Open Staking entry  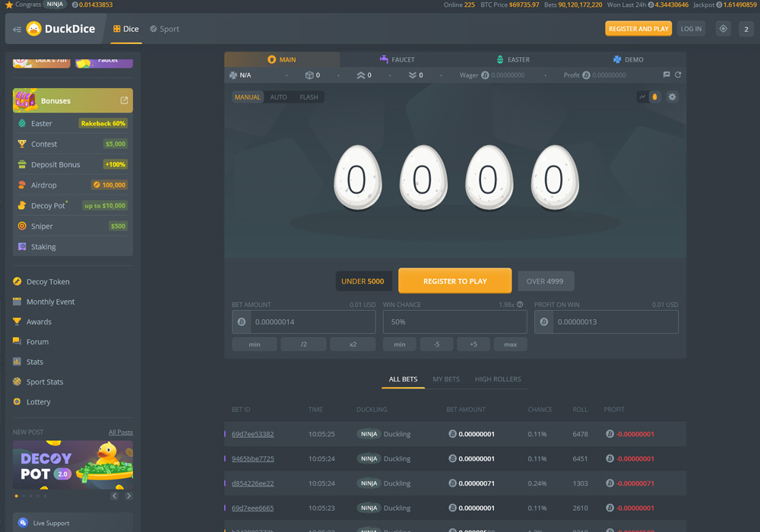pos(73,246)
